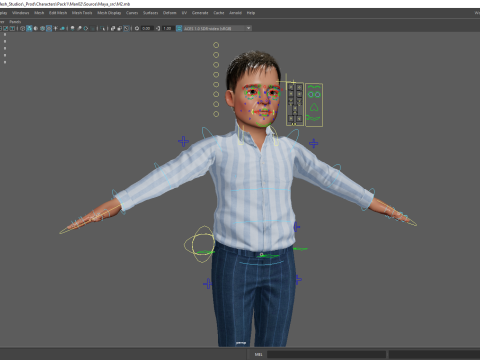Toggle motion blur icon
Screen dimensions: 480x360
click(x=79, y=29)
